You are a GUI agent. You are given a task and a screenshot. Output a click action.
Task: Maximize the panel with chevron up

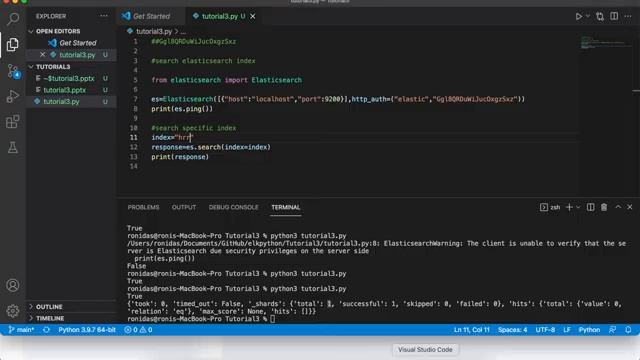[x=618, y=207]
